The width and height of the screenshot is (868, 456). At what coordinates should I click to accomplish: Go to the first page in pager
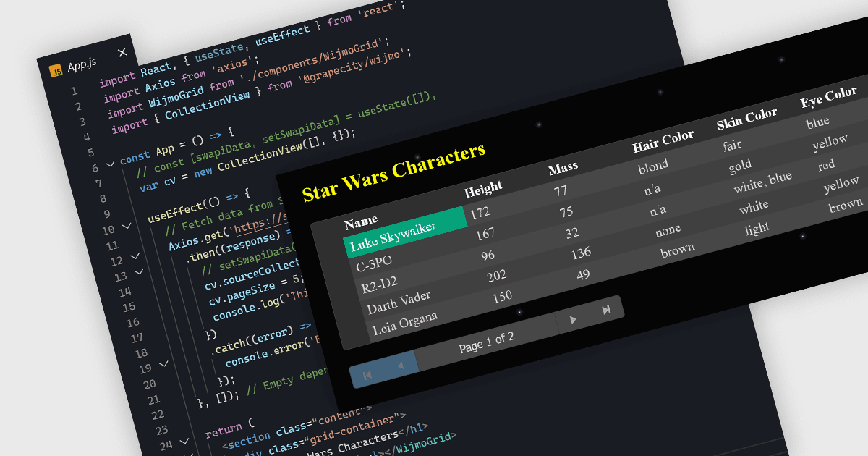coord(367,374)
